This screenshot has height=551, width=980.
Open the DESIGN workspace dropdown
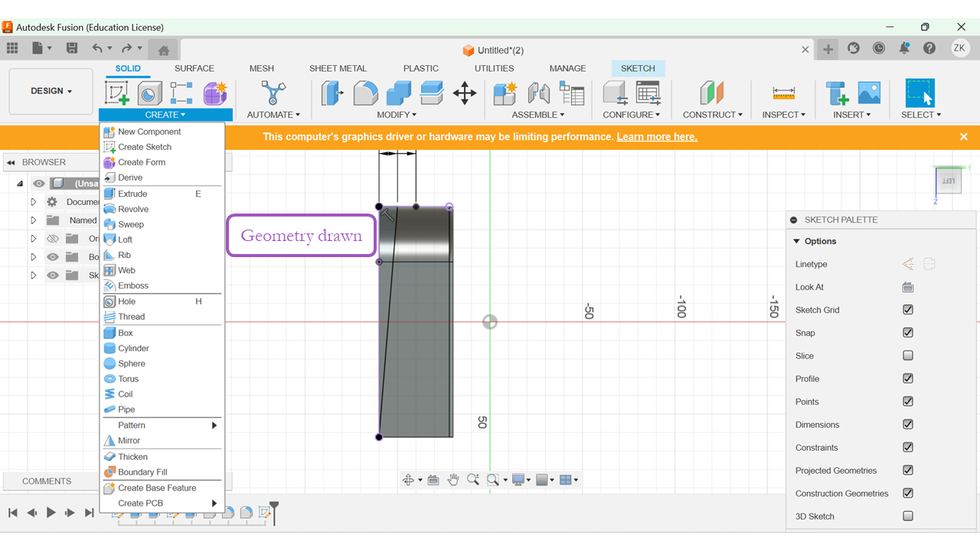[51, 91]
